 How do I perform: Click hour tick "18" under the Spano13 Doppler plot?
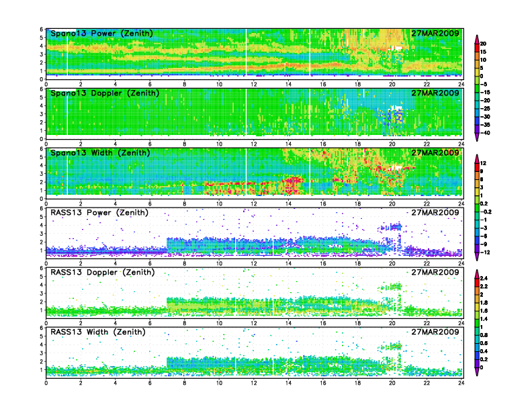pyautogui.click(x=357, y=144)
